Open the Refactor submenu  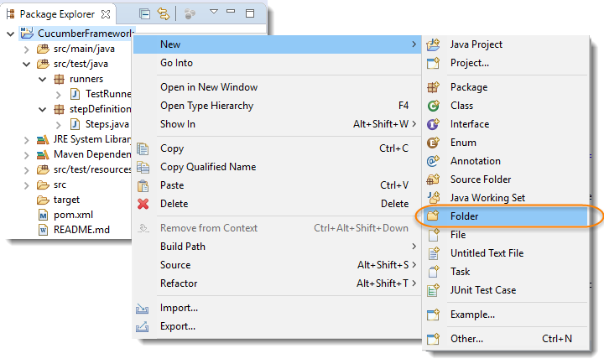point(278,283)
